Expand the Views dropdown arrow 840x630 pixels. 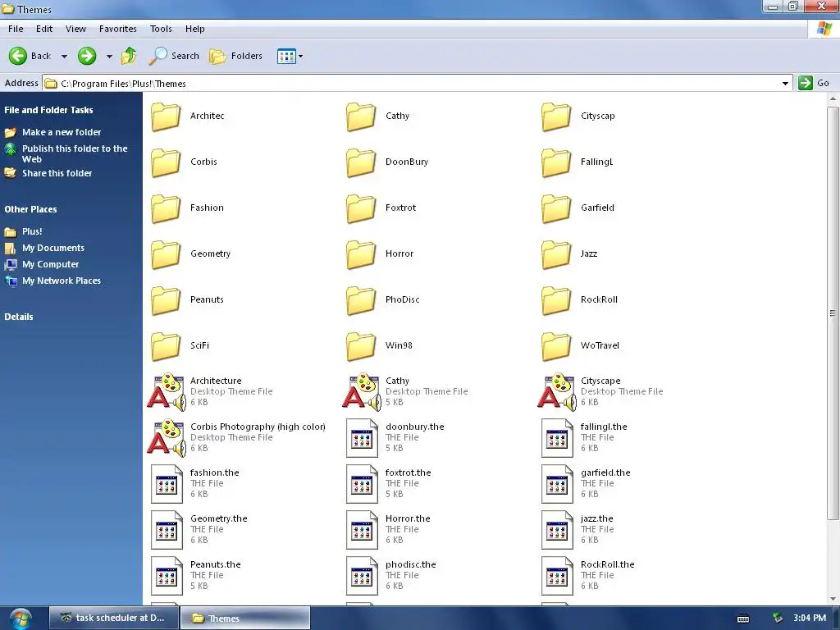click(300, 56)
